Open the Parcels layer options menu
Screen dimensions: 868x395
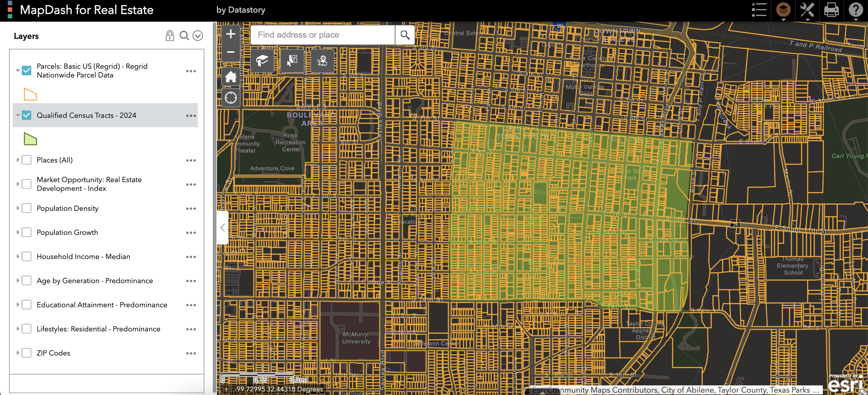191,71
